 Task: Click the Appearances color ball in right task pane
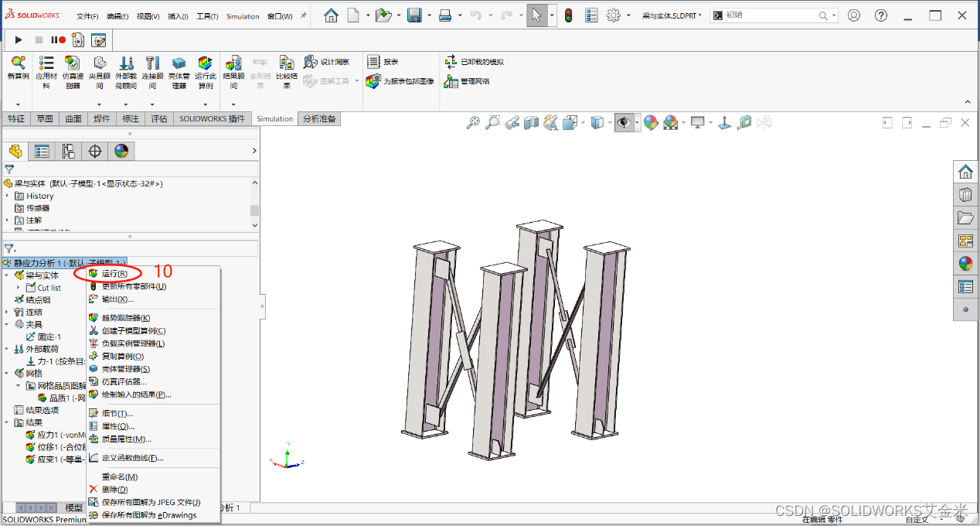click(965, 263)
